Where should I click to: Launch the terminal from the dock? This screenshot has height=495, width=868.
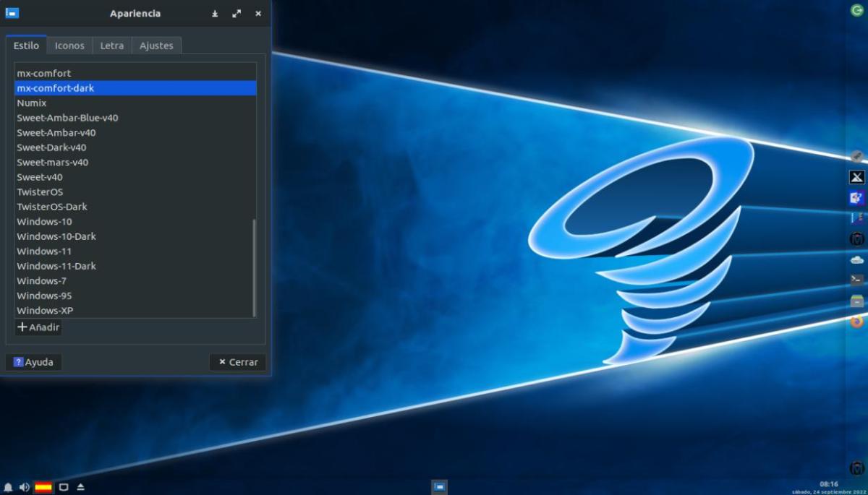click(x=857, y=280)
